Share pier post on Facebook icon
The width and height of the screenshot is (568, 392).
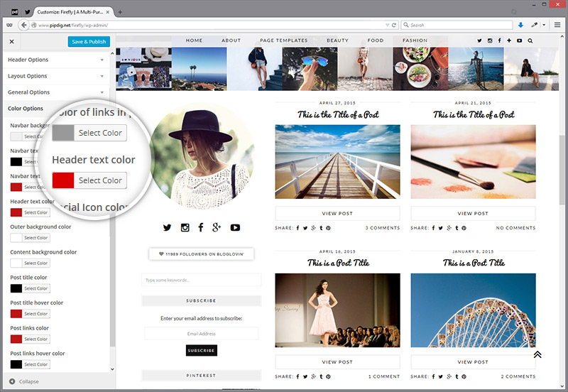click(297, 228)
